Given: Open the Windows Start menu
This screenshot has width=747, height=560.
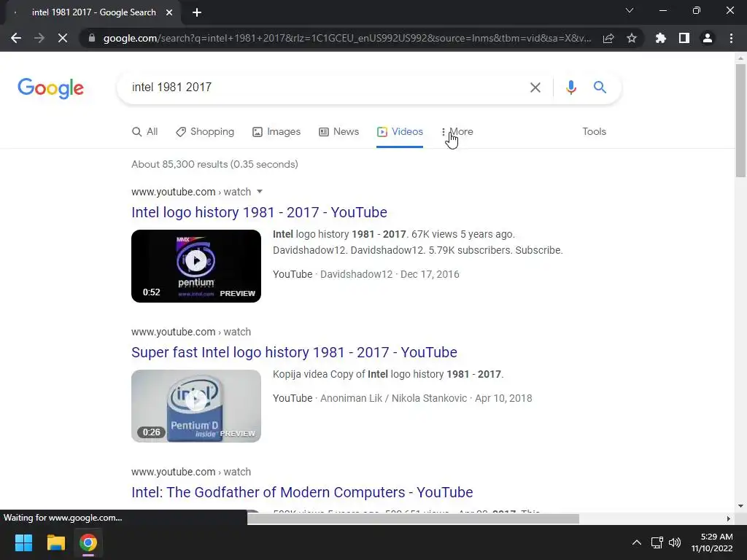Looking at the screenshot, I should coord(23,542).
